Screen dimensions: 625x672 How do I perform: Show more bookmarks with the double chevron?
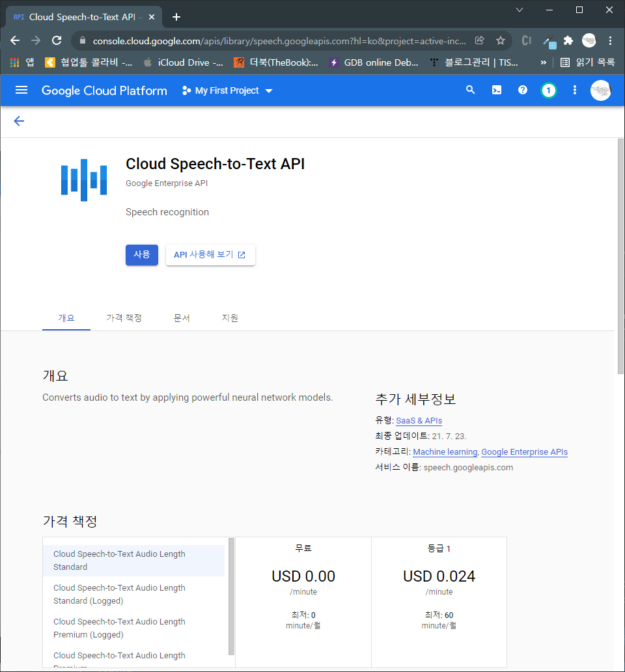[x=544, y=62]
